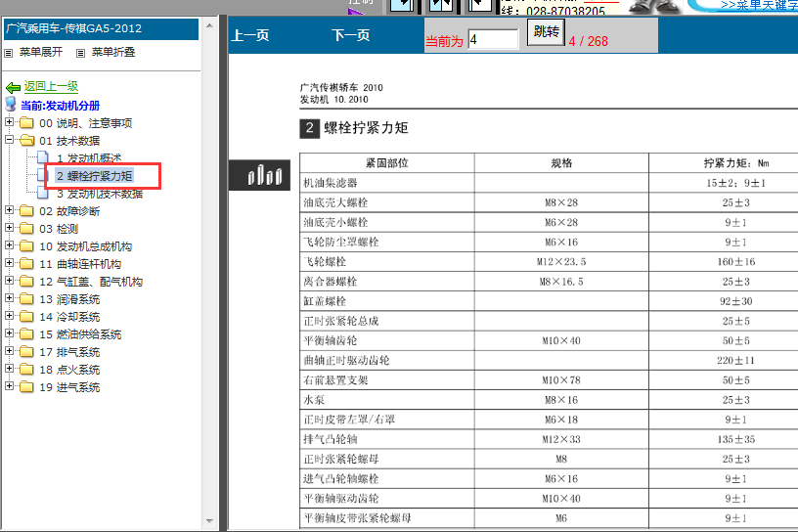798x532 pixels.
Task: Click folder icon of 11 曲轴连杆机构
Action: [x=26, y=264]
